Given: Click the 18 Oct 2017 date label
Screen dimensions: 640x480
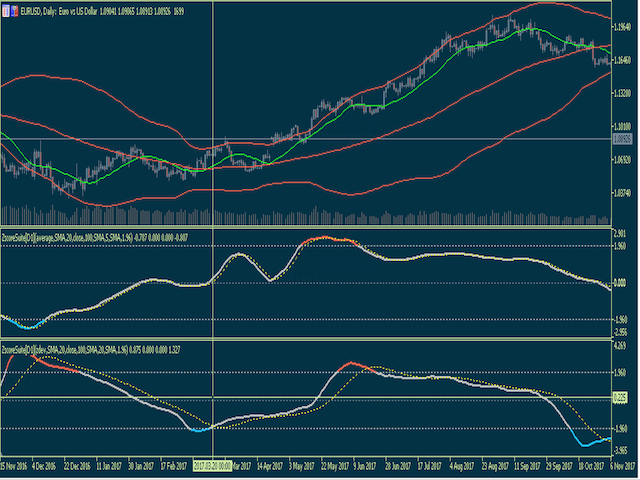Looking at the screenshot, I should [x=591, y=466].
